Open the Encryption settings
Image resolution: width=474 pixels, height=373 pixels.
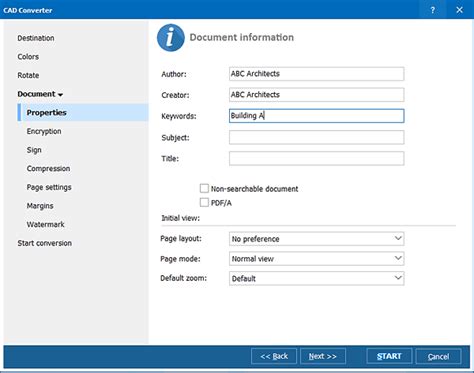pyautogui.click(x=44, y=131)
